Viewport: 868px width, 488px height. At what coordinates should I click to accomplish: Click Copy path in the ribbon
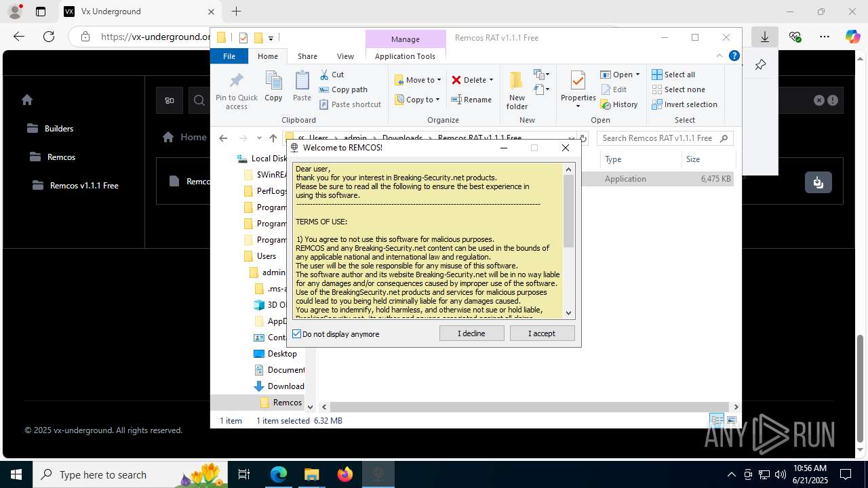(343, 89)
